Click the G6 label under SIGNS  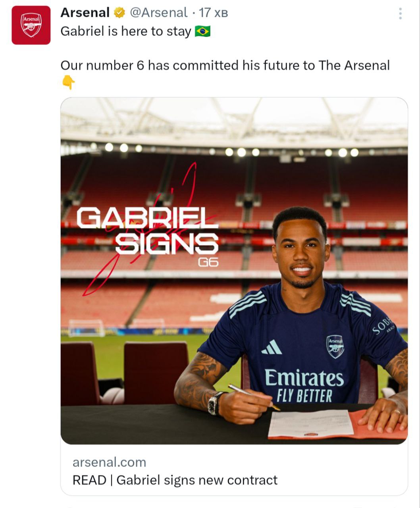[208, 262]
